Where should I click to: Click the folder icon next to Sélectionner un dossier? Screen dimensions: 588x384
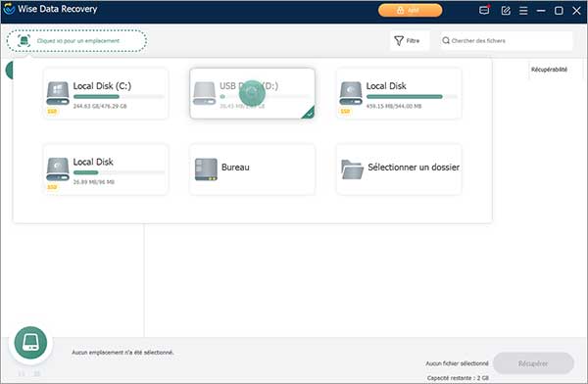[352, 169]
